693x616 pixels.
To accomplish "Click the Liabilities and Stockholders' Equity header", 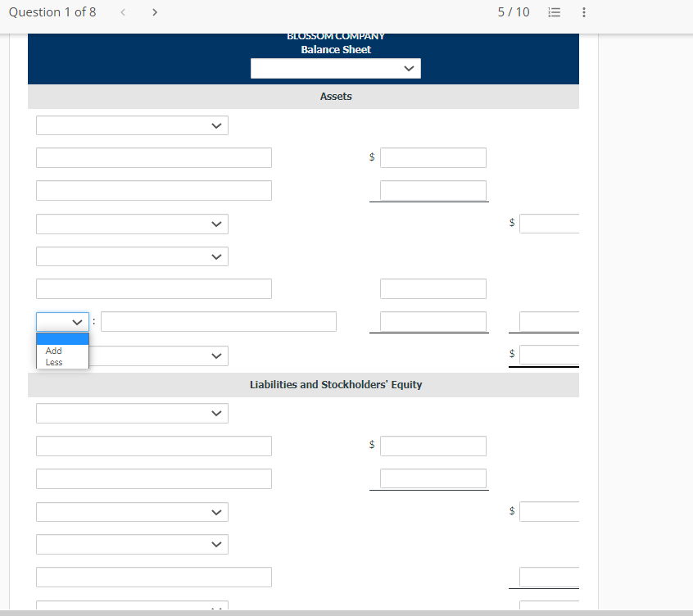I will click(x=336, y=384).
